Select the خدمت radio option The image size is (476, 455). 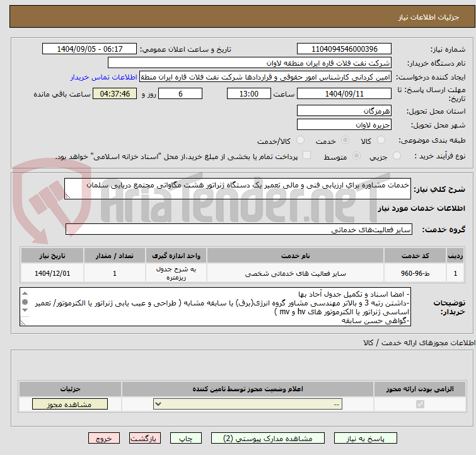(x=345, y=140)
